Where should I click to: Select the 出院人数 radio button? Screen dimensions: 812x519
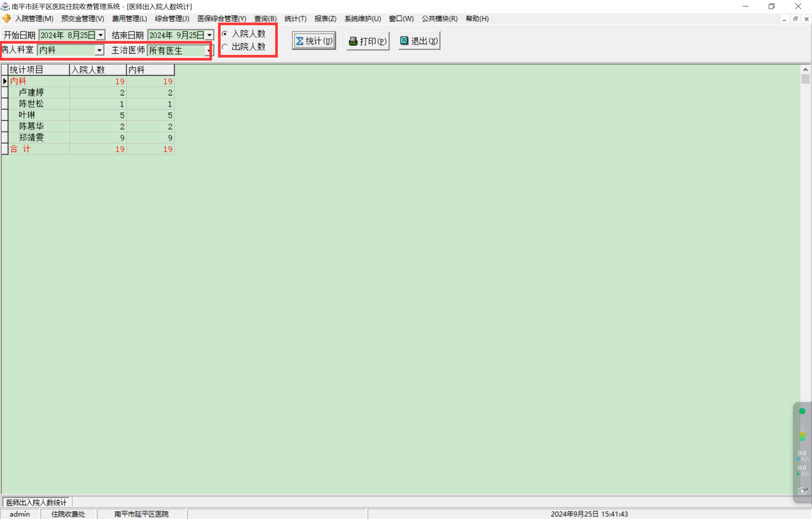[x=225, y=47]
